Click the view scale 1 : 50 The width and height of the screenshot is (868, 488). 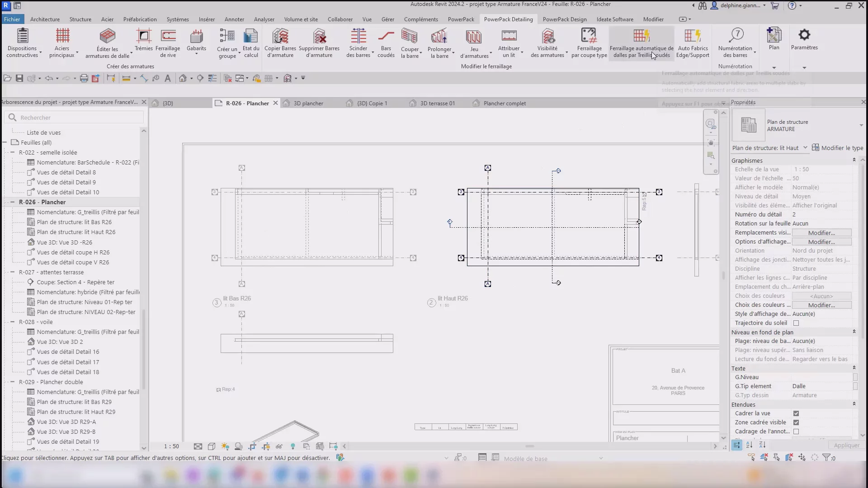(171, 446)
